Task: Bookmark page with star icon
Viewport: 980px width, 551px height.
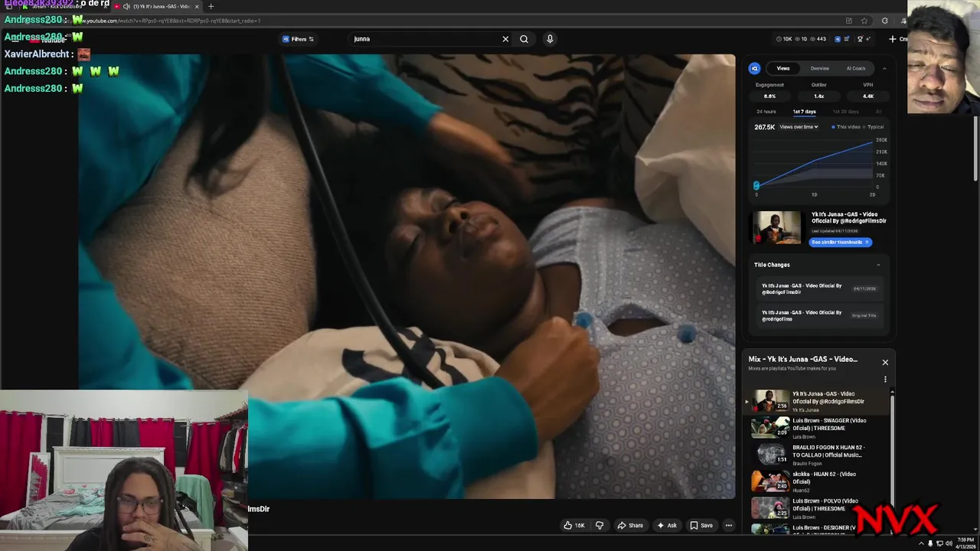Action: coord(864,21)
